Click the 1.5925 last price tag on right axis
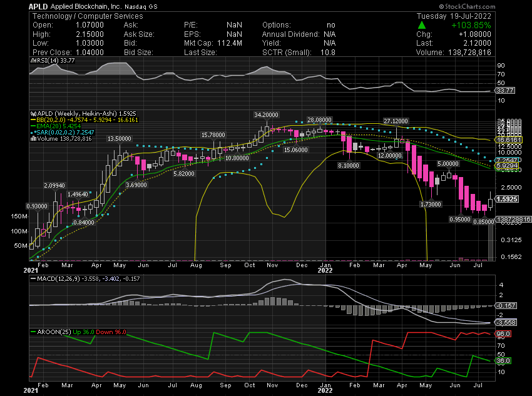 (507, 199)
